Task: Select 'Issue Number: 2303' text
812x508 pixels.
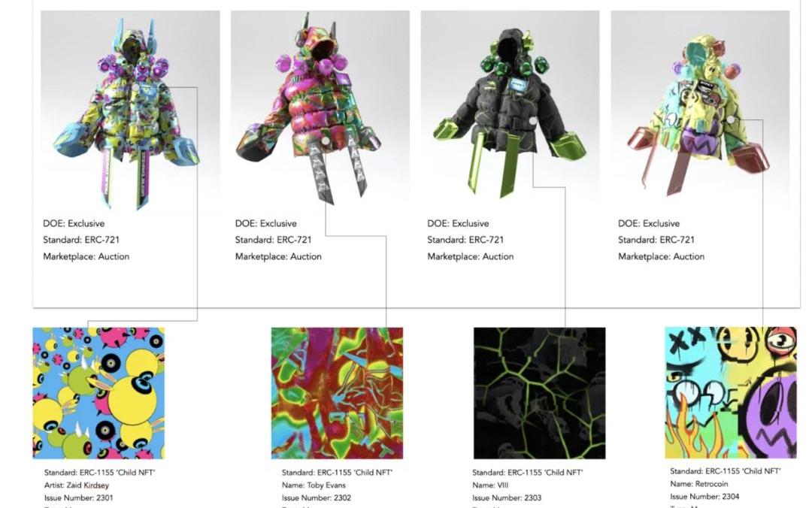Action: tap(507, 497)
